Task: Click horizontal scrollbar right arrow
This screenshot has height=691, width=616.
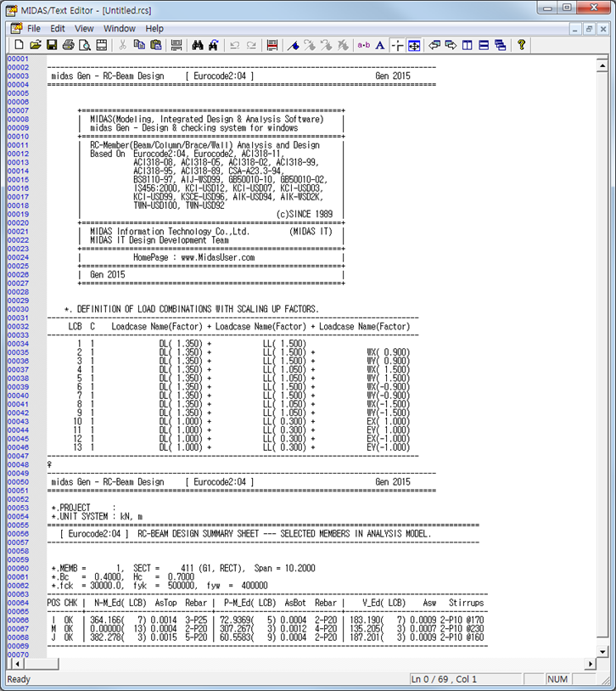Action: (x=591, y=663)
